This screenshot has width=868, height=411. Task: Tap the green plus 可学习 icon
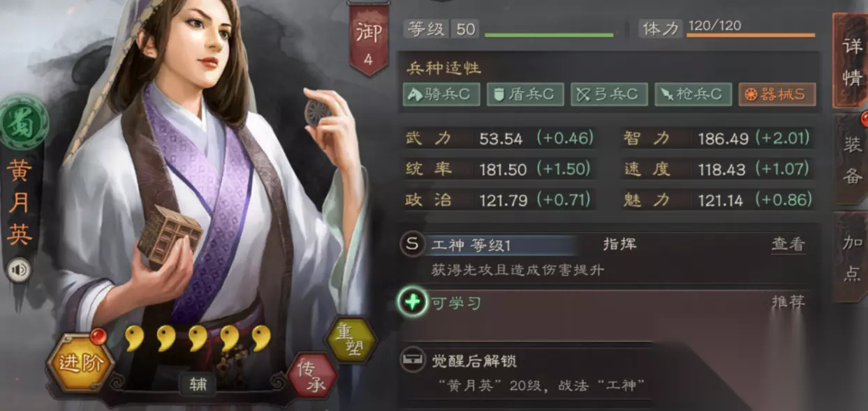pos(412,302)
